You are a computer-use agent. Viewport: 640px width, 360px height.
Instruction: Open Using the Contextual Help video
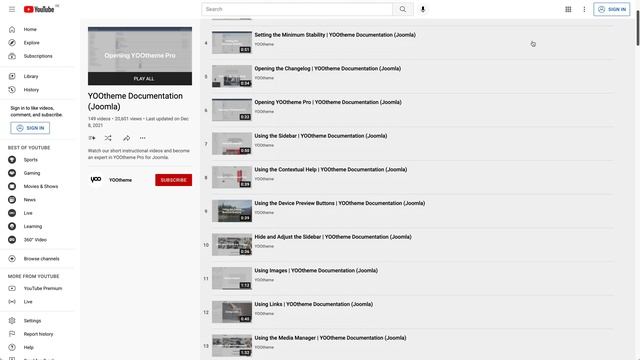pos(331,169)
